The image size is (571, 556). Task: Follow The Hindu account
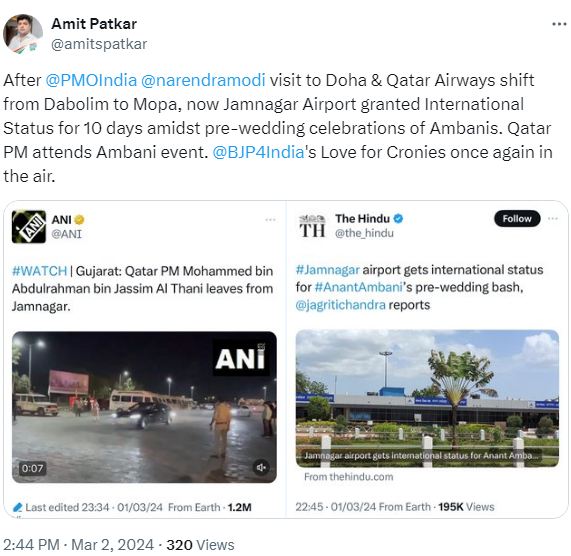tap(517, 218)
